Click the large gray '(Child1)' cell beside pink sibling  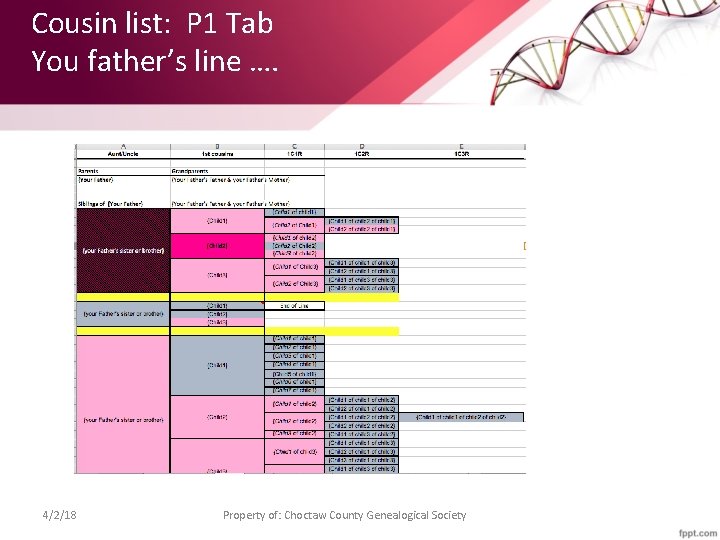pyautogui.click(x=217, y=366)
